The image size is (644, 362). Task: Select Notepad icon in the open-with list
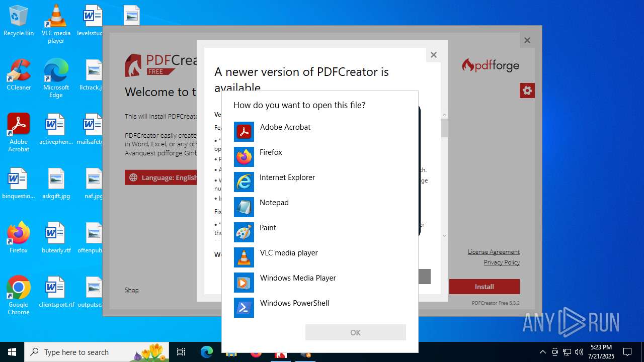click(244, 207)
